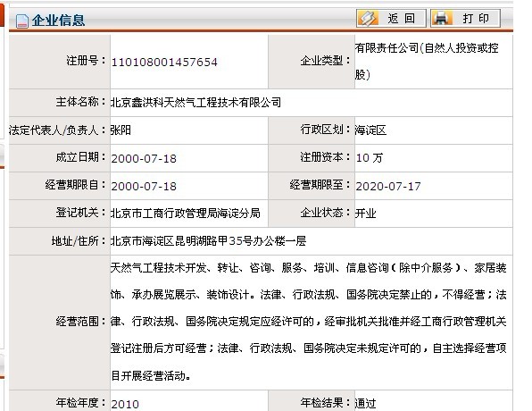Click 成立日期 value 2000-07-18
This screenshot has width=532, height=411.
coord(144,159)
